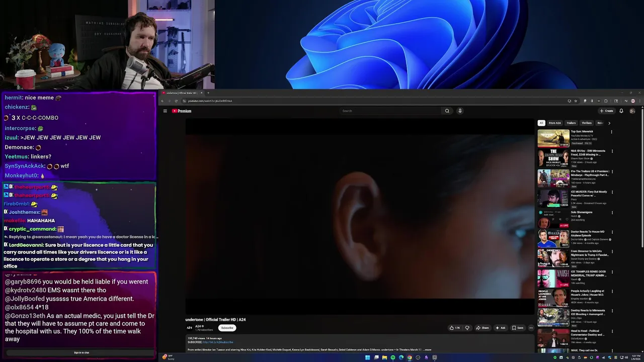The height and width of the screenshot is (362, 644).
Task: Open options for Top Gun: Maverick
Action: click(612, 132)
